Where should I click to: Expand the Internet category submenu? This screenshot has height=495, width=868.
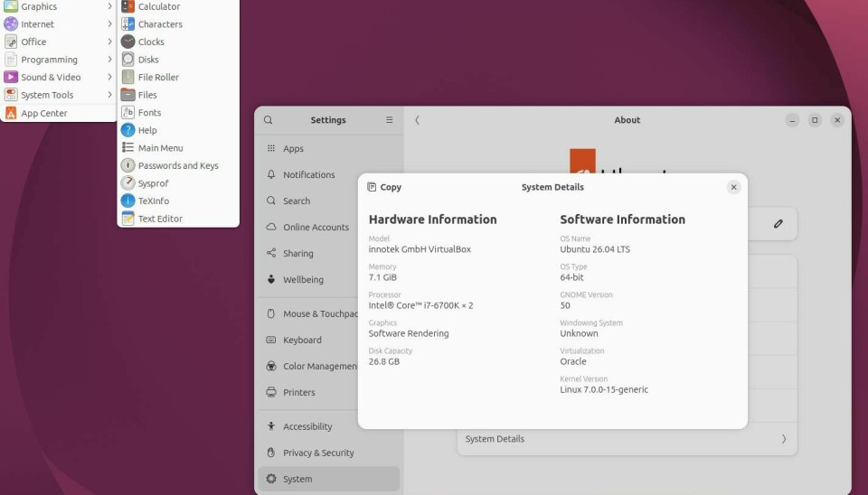(x=58, y=23)
